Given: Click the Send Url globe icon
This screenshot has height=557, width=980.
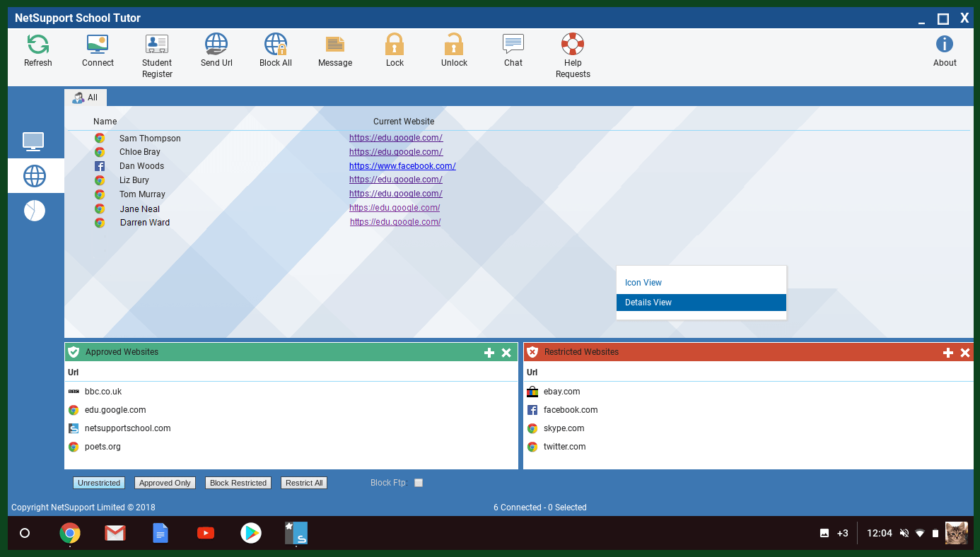Looking at the screenshot, I should 216,45.
